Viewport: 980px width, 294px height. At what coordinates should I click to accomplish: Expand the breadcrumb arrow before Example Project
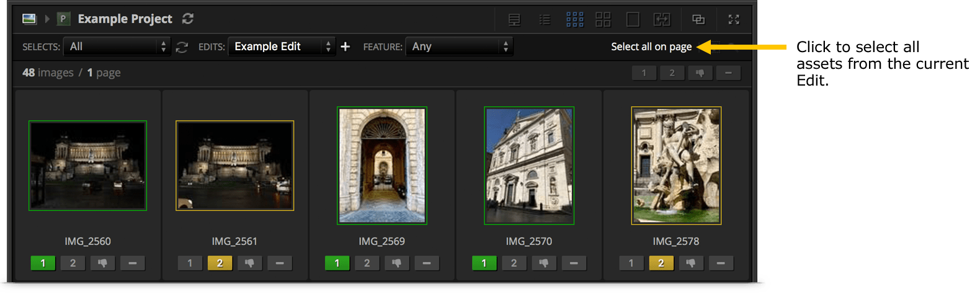click(47, 19)
